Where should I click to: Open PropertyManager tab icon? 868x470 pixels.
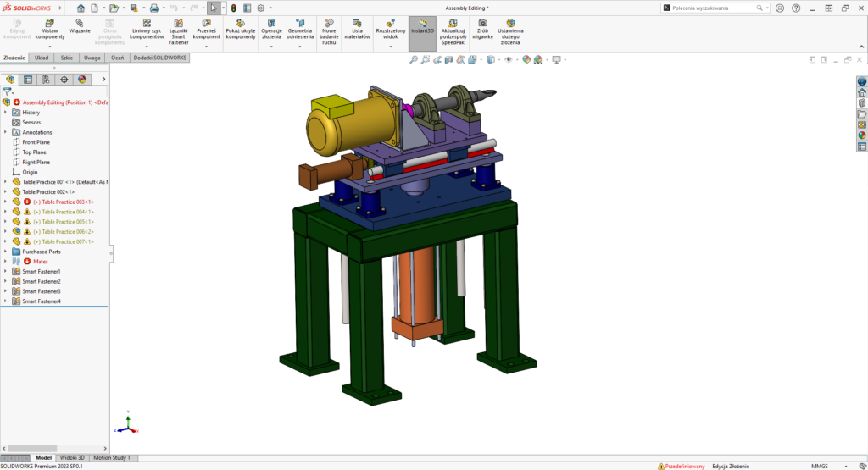pyautogui.click(x=28, y=80)
